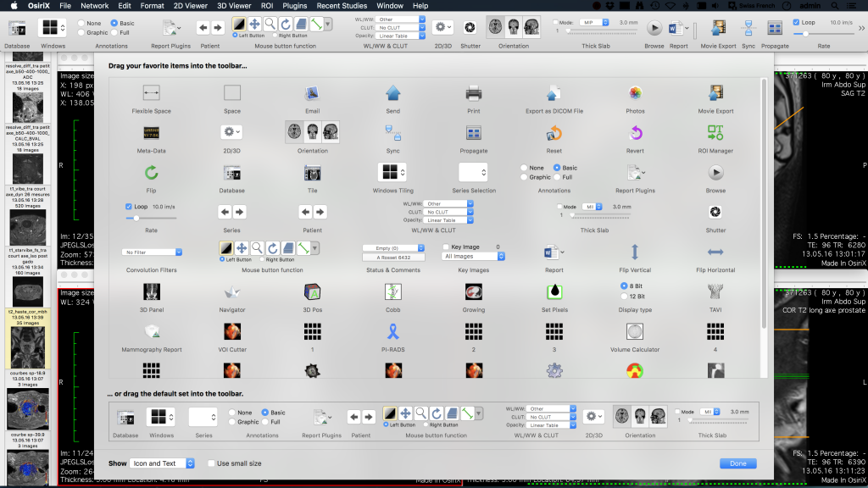Click the ROI Manager icon
Viewport: 868px width, 488px height.
pos(715,132)
